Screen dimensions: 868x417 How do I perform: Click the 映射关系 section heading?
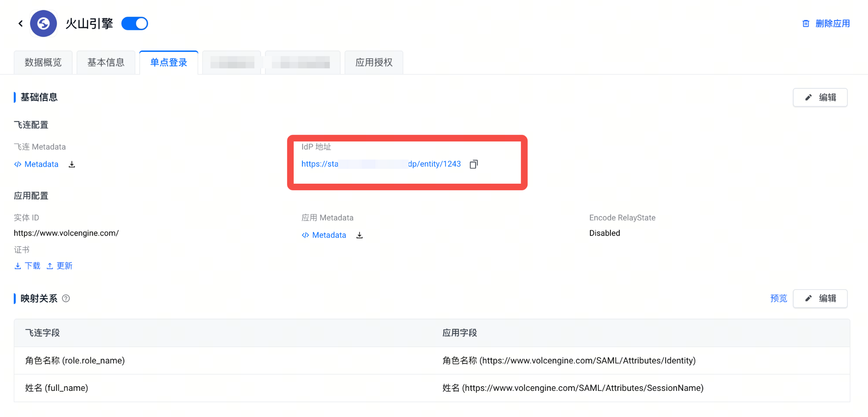(39, 299)
